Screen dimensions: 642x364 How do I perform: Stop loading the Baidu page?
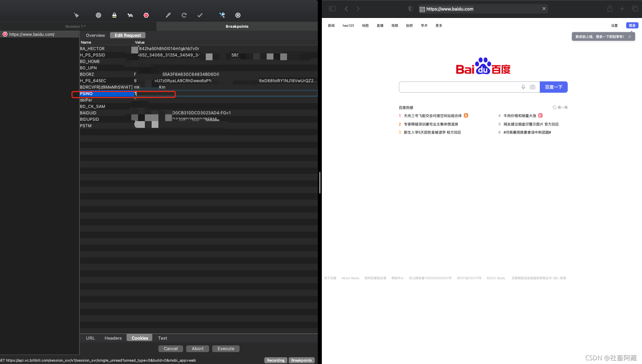click(x=544, y=9)
